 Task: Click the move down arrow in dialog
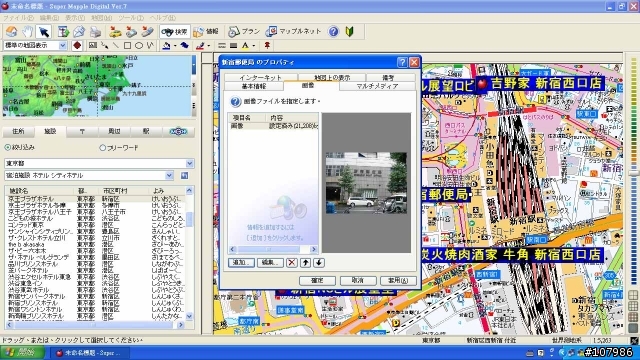319,262
